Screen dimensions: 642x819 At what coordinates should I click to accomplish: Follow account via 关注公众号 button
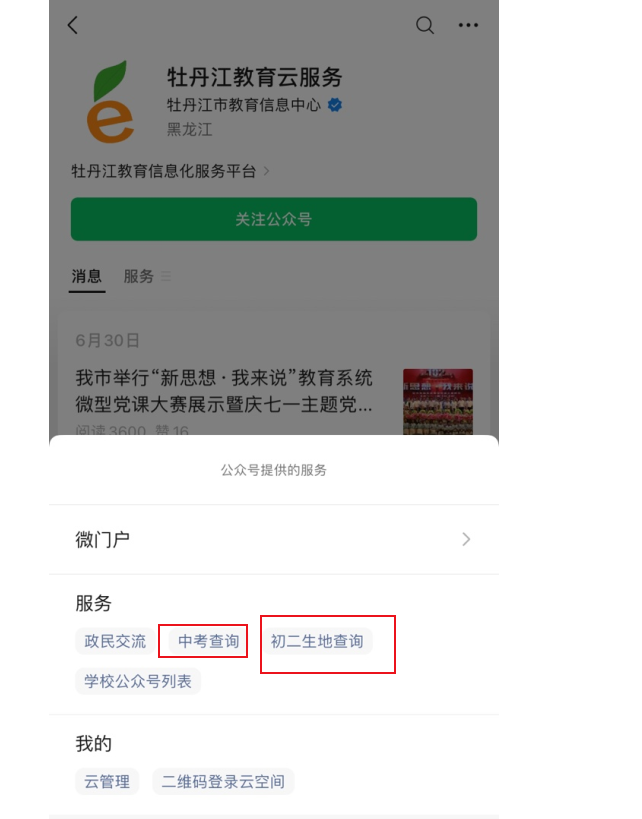274,219
